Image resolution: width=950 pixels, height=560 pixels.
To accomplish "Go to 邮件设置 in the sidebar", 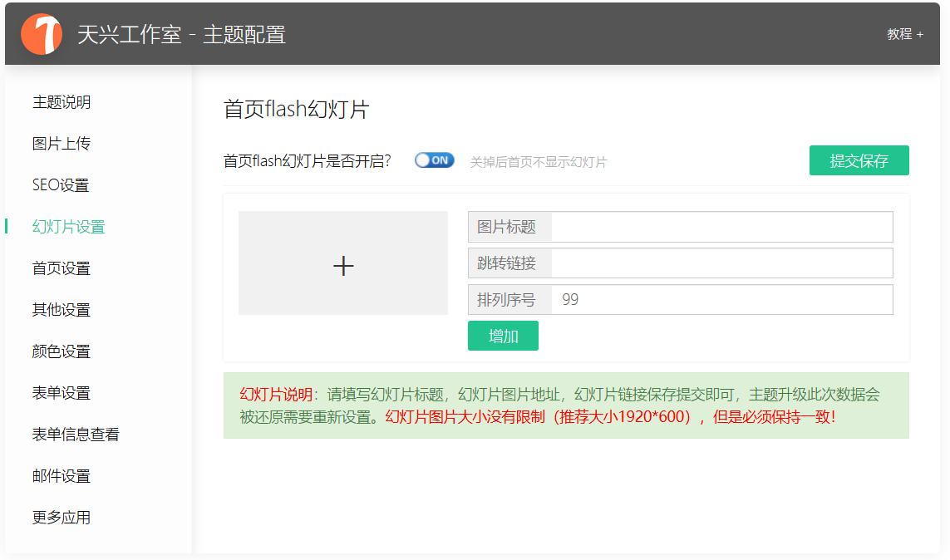I will (x=62, y=476).
